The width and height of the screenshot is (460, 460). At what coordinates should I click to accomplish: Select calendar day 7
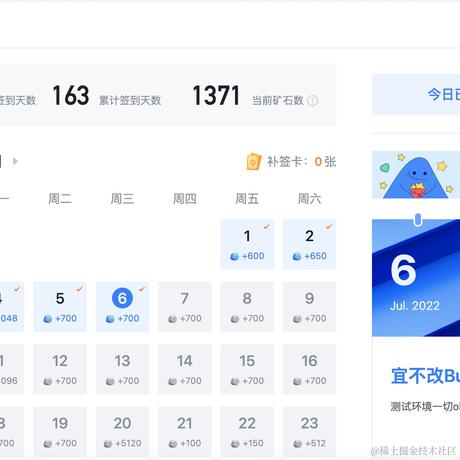[185, 307]
